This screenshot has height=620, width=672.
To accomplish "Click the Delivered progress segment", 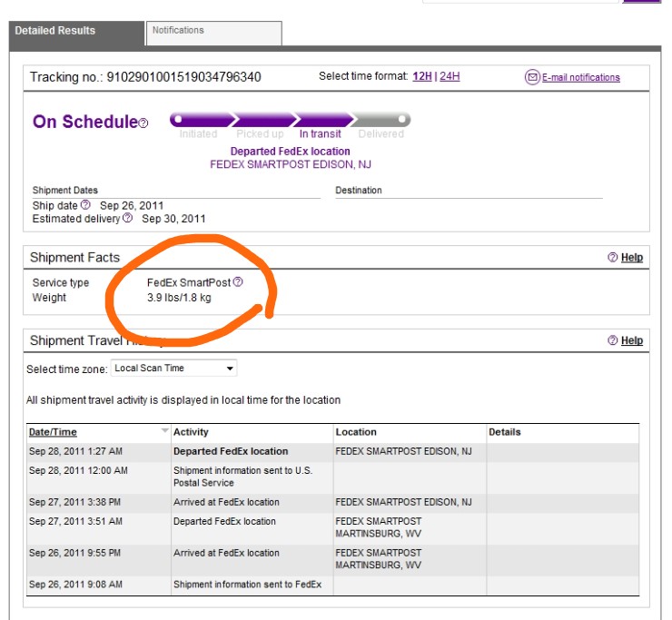I will tap(381, 120).
